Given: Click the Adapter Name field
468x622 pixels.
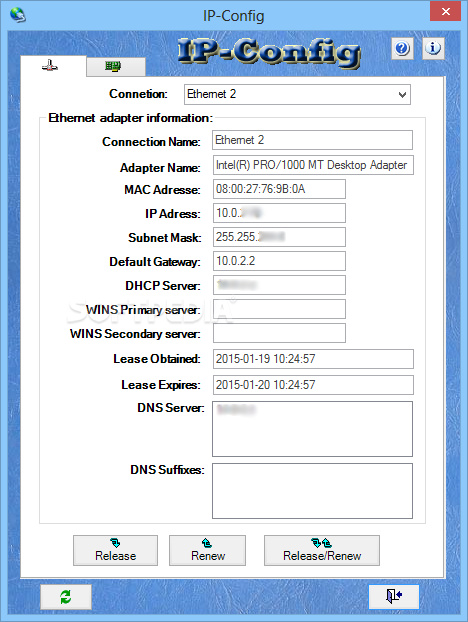Looking at the screenshot, I should tap(313, 165).
